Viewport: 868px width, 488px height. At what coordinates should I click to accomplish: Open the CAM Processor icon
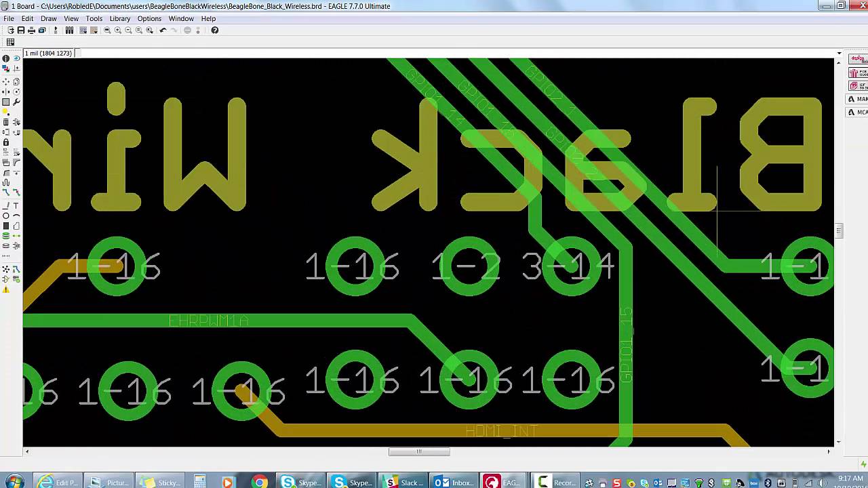(x=41, y=30)
